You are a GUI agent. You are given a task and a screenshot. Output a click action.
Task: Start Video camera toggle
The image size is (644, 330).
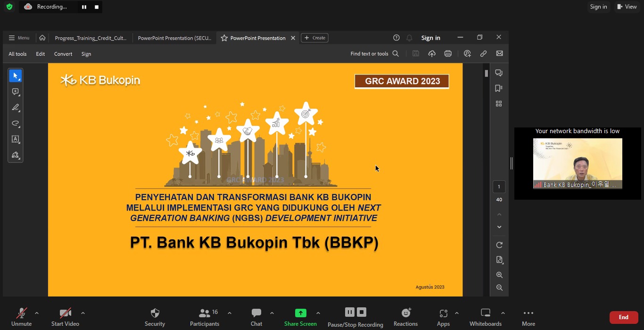[x=65, y=317]
